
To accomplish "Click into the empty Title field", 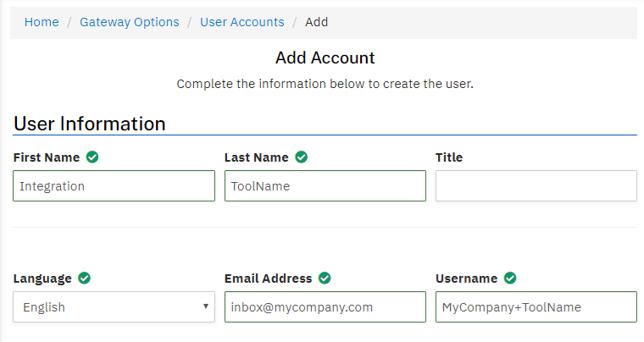I will coord(536,186).
